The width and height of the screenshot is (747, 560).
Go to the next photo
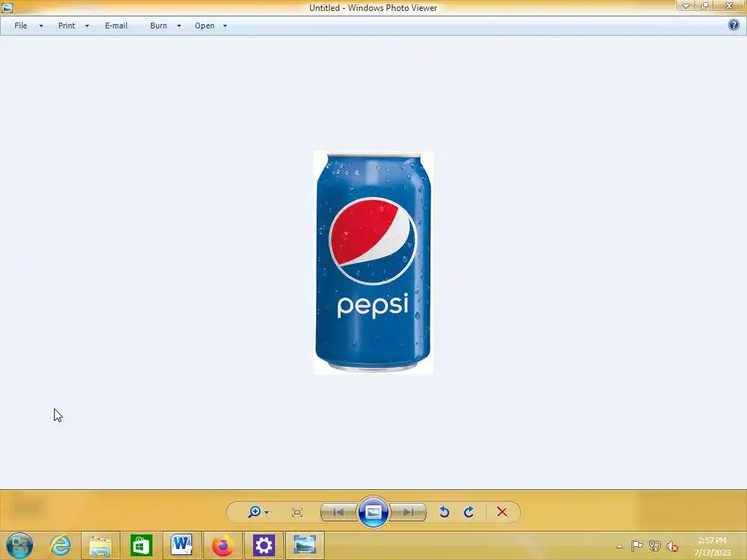[x=409, y=513]
